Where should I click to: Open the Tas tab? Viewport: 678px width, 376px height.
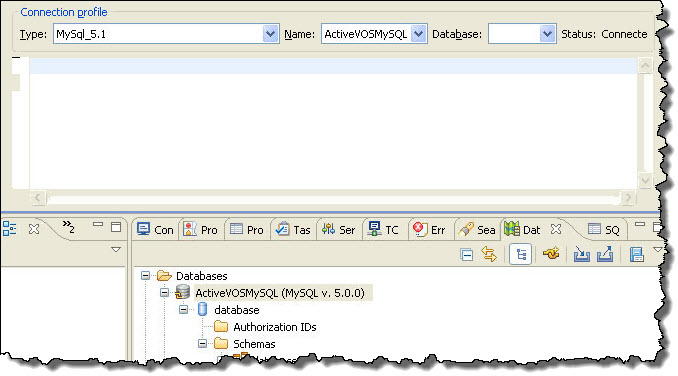pyautogui.click(x=293, y=229)
